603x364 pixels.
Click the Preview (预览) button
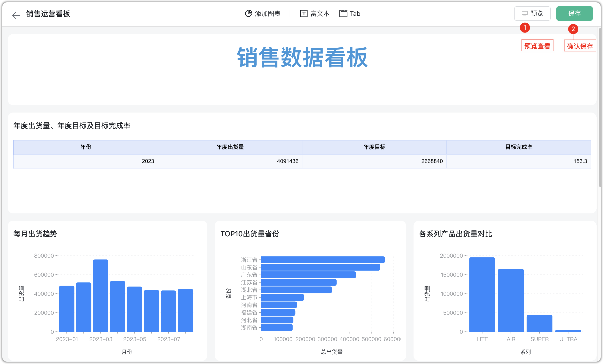pos(532,14)
